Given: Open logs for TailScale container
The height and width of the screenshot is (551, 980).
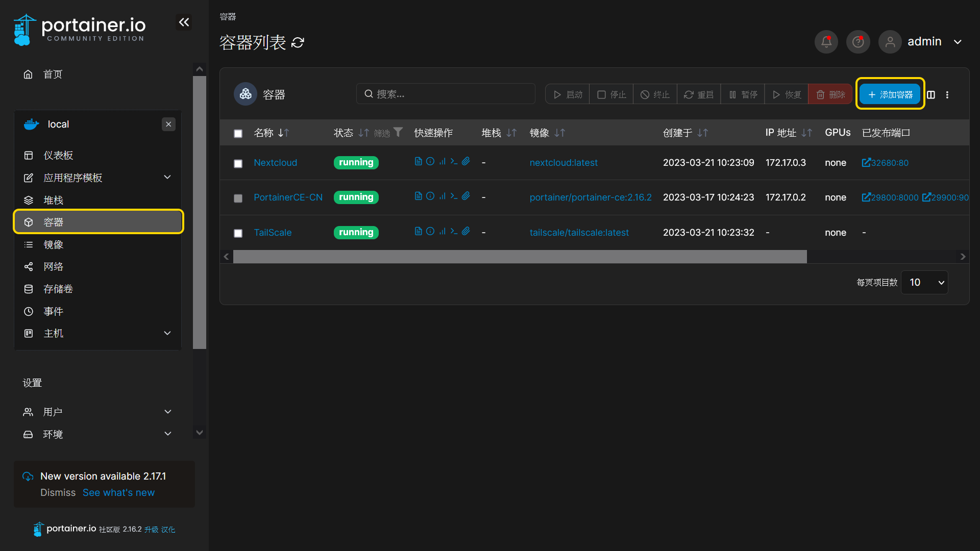Looking at the screenshot, I should click(x=418, y=231).
